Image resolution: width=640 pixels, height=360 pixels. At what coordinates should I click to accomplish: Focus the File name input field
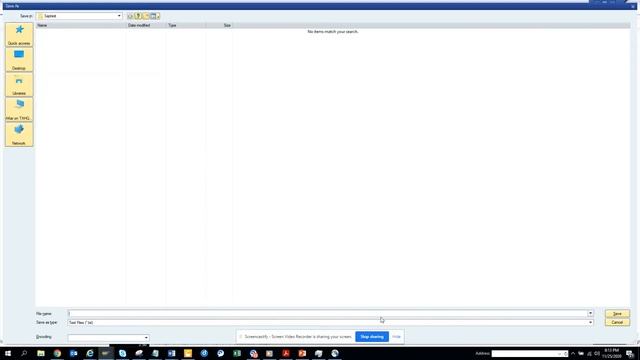coord(327,313)
